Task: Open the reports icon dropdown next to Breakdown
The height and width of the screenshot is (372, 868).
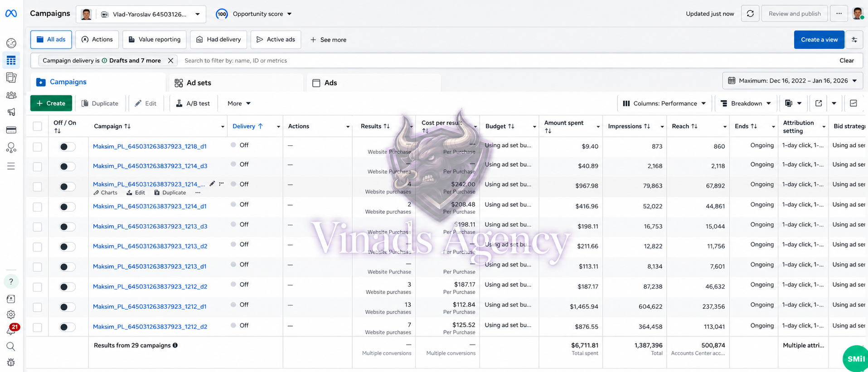Action: (x=793, y=103)
